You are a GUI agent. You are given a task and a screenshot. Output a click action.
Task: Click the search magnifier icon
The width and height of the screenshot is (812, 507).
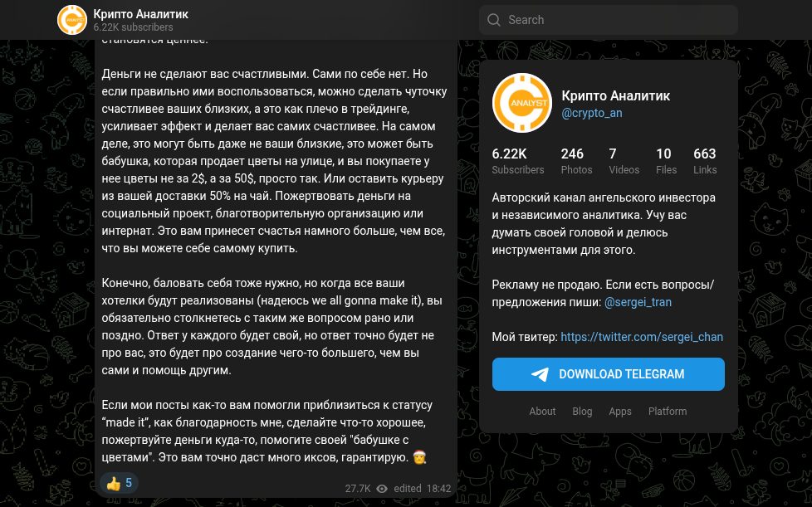tap(494, 20)
